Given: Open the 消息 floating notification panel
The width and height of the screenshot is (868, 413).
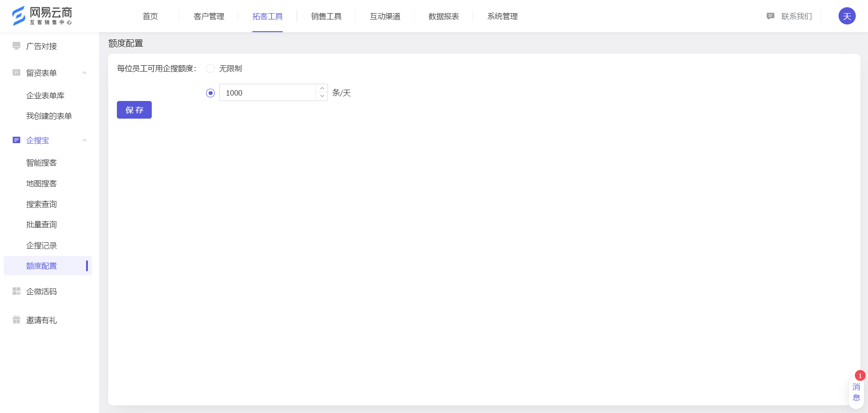Looking at the screenshot, I should pyautogui.click(x=856, y=392).
